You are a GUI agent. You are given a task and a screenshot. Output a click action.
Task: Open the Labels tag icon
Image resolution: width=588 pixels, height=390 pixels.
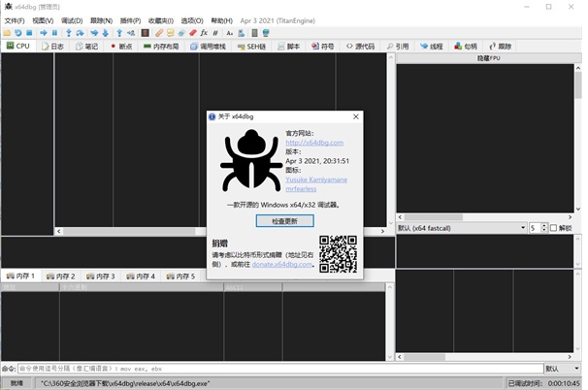point(181,33)
